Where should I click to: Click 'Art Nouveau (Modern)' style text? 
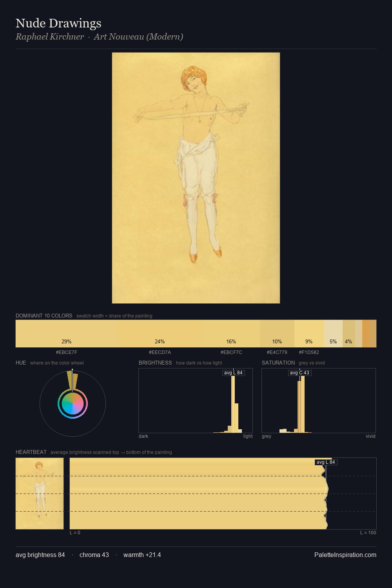pyautogui.click(x=138, y=37)
